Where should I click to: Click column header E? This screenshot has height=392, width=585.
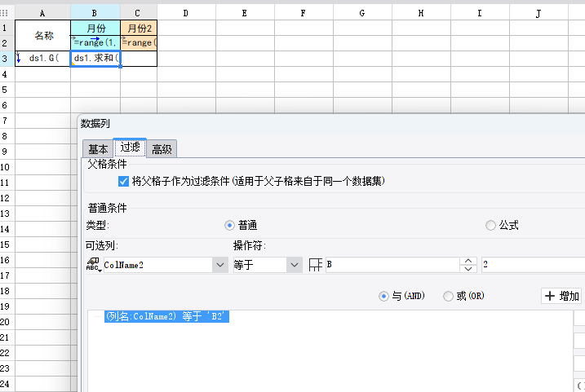245,13
